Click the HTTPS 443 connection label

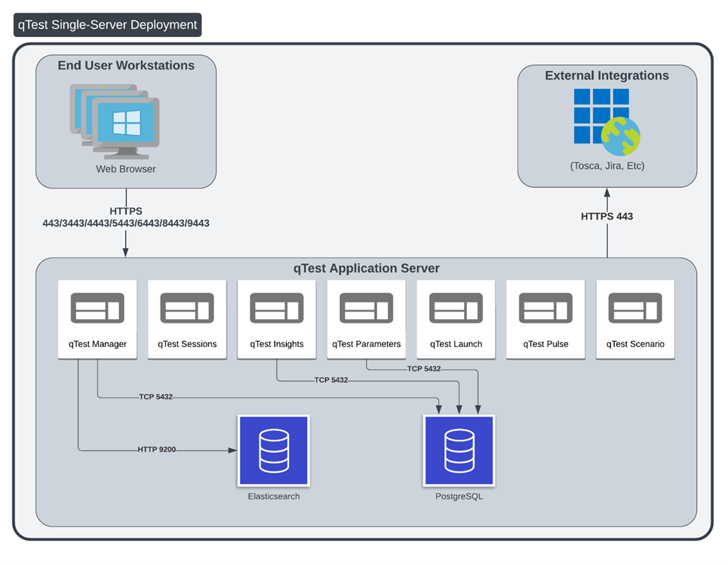click(607, 216)
